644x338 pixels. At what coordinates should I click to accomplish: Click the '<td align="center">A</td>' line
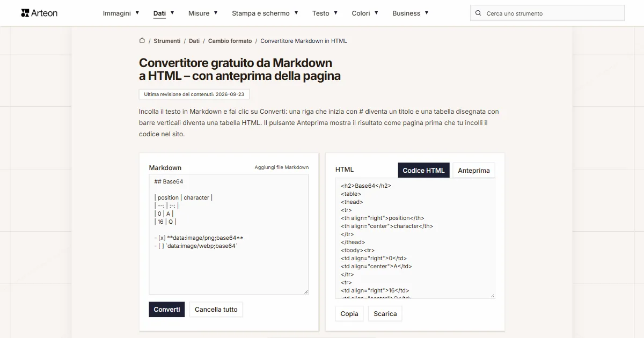(x=376, y=266)
